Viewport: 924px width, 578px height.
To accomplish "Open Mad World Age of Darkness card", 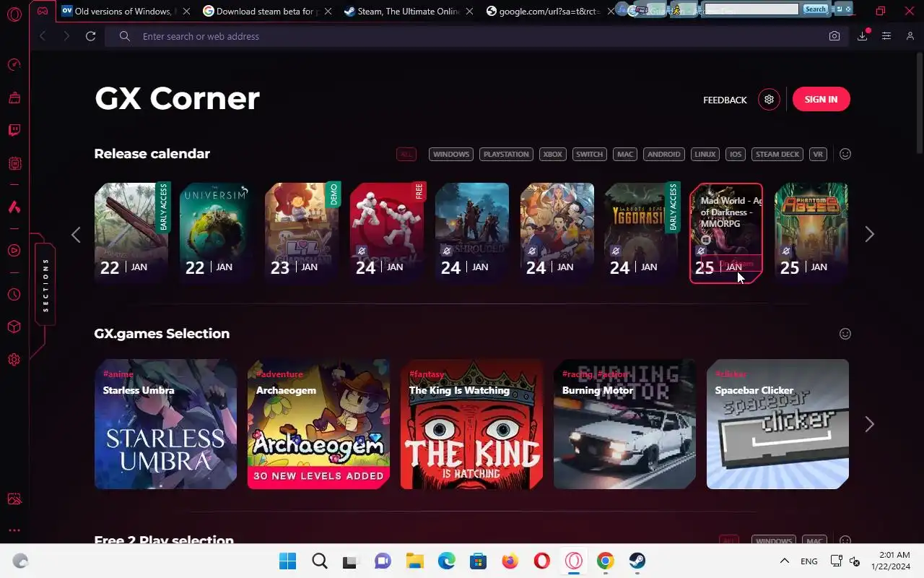I will click(726, 233).
